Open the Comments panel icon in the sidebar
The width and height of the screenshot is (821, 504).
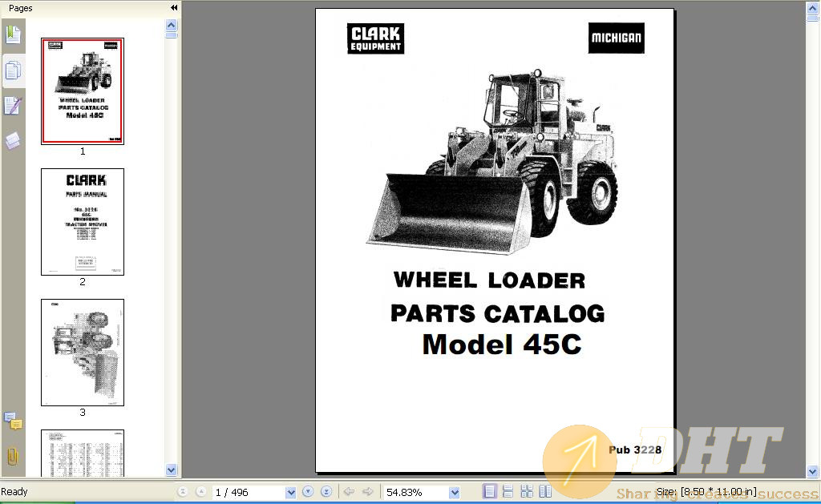pos(13,421)
